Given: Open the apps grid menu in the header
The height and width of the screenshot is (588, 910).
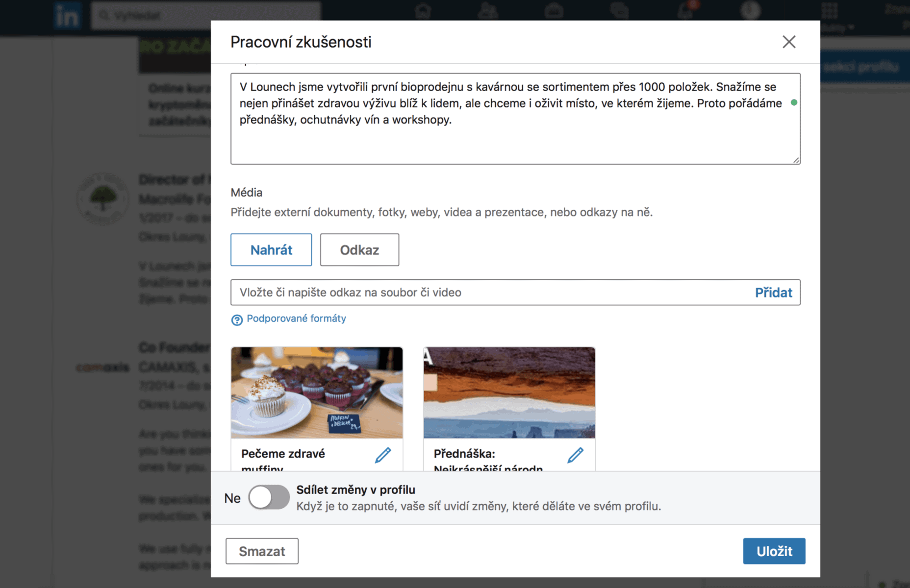Looking at the screenshot, I should coord(830,11).
